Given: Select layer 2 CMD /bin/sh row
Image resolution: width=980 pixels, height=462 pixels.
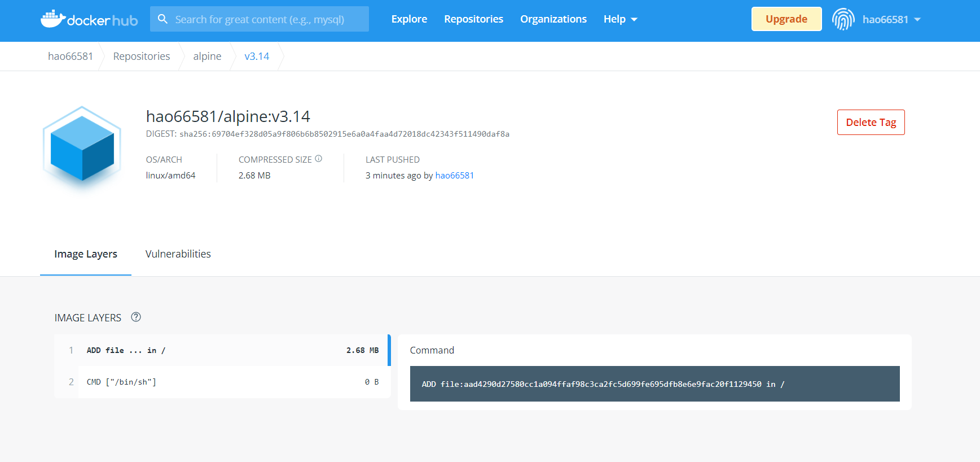Looking at the screenshot, I should 222,382.
